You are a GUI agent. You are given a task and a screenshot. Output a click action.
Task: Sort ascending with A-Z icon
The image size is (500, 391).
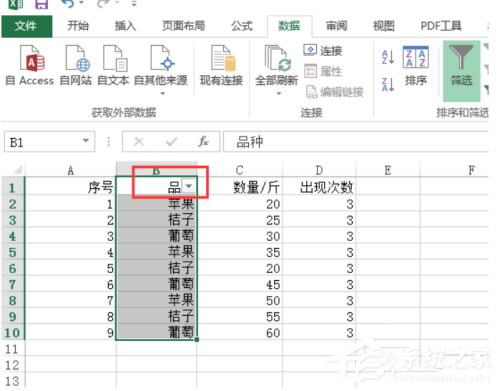pyautogui.click(x=388, y=57)
